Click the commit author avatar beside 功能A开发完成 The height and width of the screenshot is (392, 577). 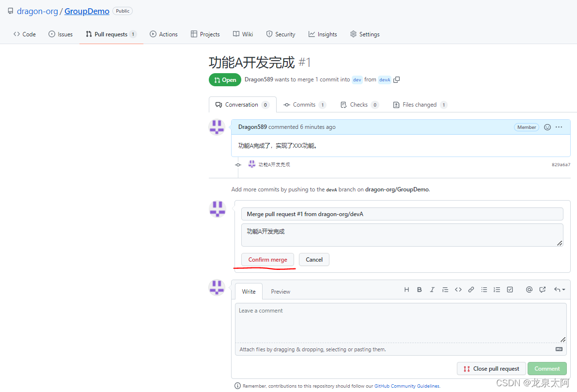coord(252,164)
